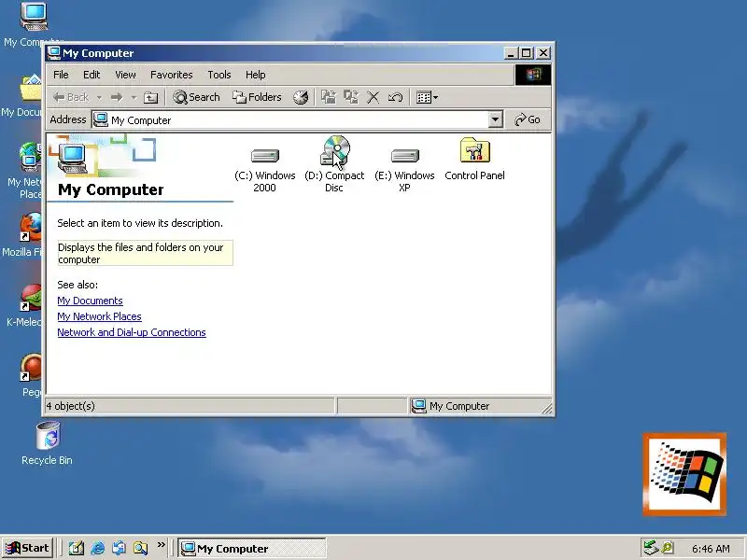This screenshot has height=560, width=747.
Task: Click the Go button
Action: [x=528, y=119]
